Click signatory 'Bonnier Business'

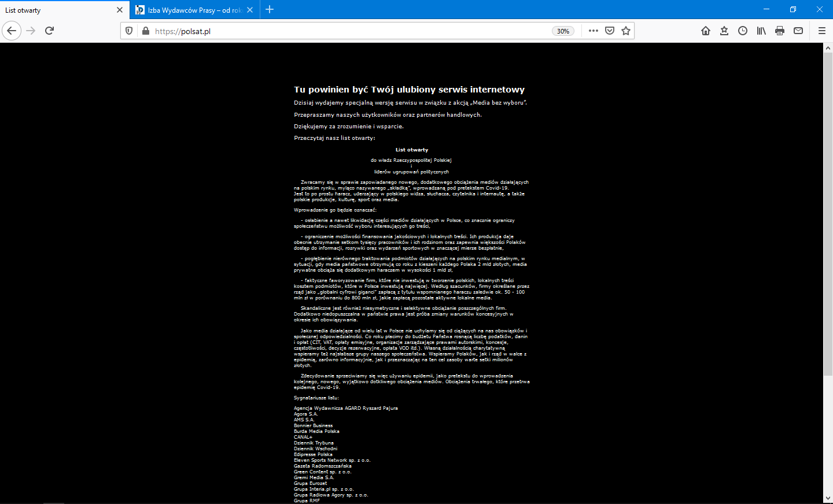(313, 425)
